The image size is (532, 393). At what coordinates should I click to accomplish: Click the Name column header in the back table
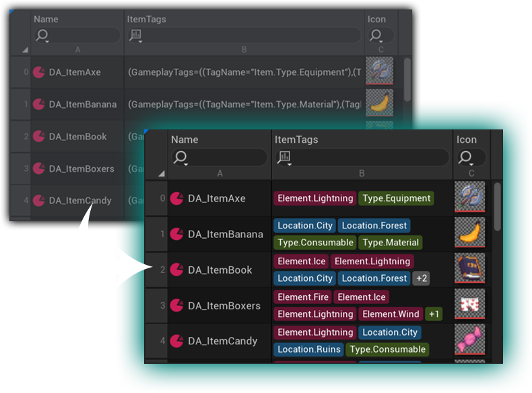click(46, 20)
